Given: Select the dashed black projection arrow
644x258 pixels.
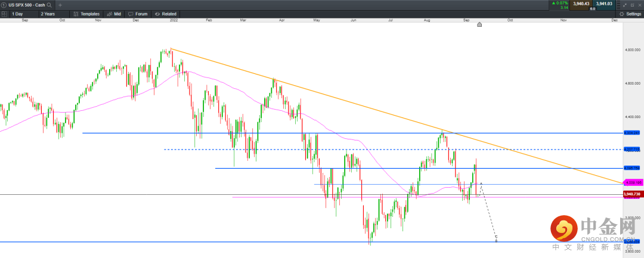Looking at the screenshot, I should pyautogui.click(x=488, y=212).
